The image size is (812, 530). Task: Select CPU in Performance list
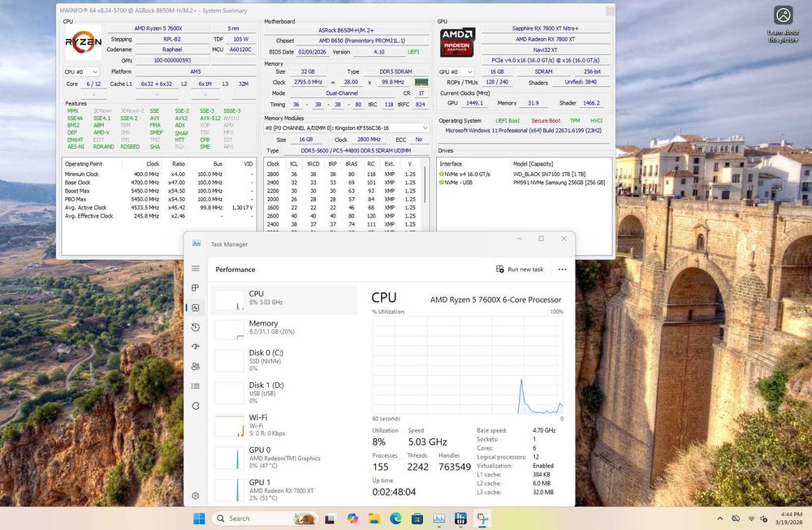coord(283,299)
